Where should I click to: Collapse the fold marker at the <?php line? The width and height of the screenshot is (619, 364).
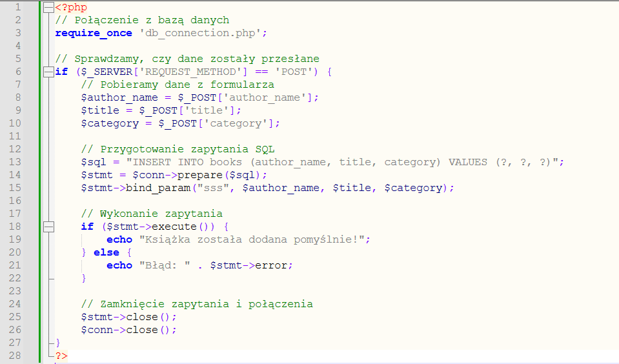pos(48,7)
